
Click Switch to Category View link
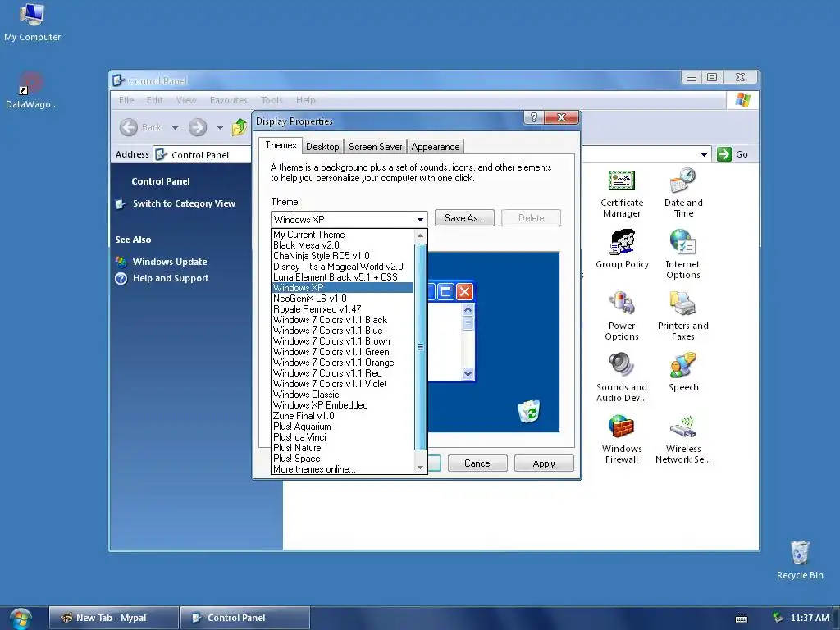pos(184,203)
